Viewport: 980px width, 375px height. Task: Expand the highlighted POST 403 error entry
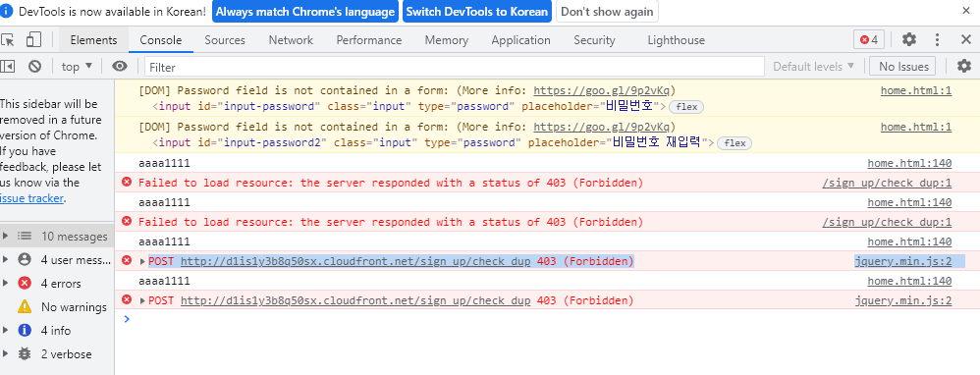pyautogui.click(x=142, y=262)
